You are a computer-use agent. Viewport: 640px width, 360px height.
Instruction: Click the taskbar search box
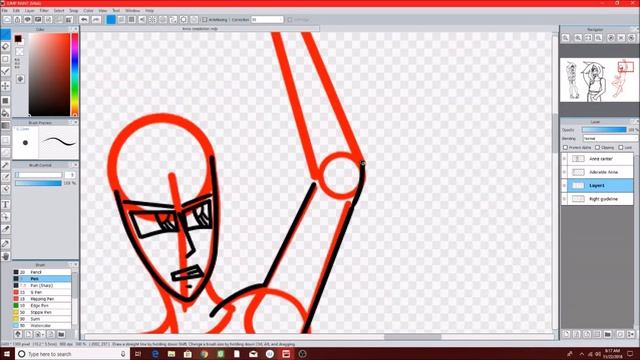[x=72, y=354]
